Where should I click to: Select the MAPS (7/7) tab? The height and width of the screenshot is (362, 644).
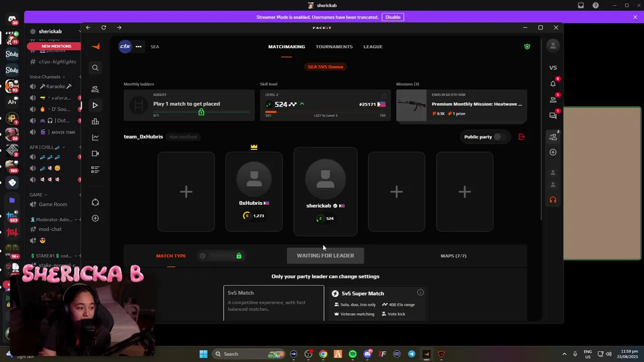click(453, 256)
